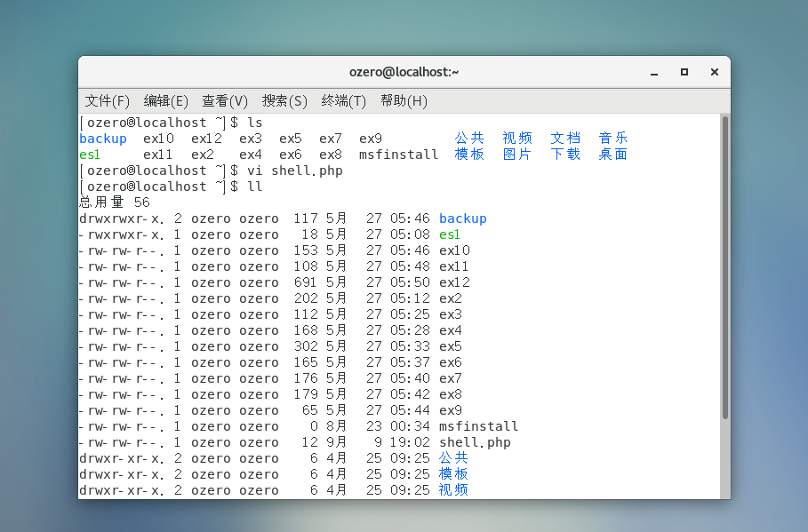
Task: Click the 桌面 folder name in ls output
Action: [x=612, y=155]
